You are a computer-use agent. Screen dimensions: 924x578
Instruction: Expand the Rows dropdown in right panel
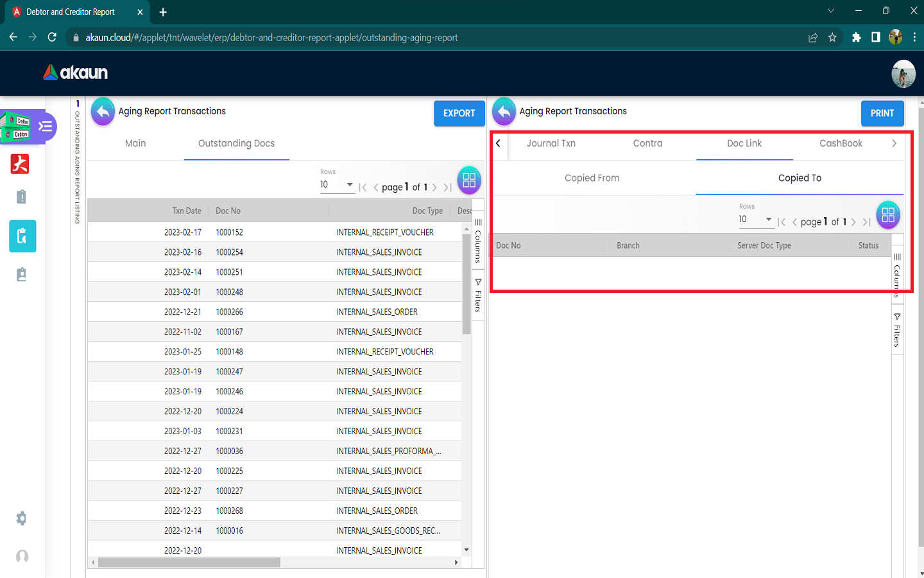(x=755, y=220)
